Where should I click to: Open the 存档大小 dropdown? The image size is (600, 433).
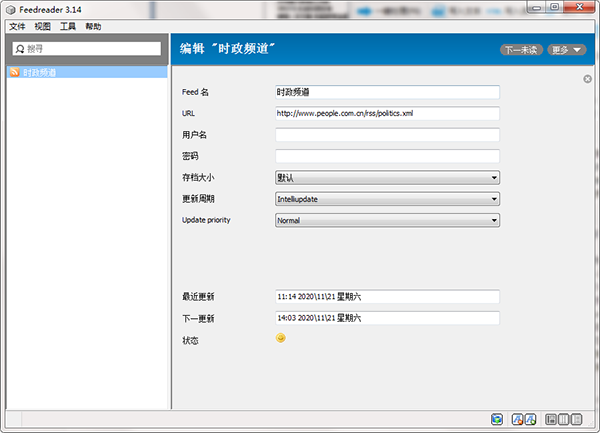387,178
